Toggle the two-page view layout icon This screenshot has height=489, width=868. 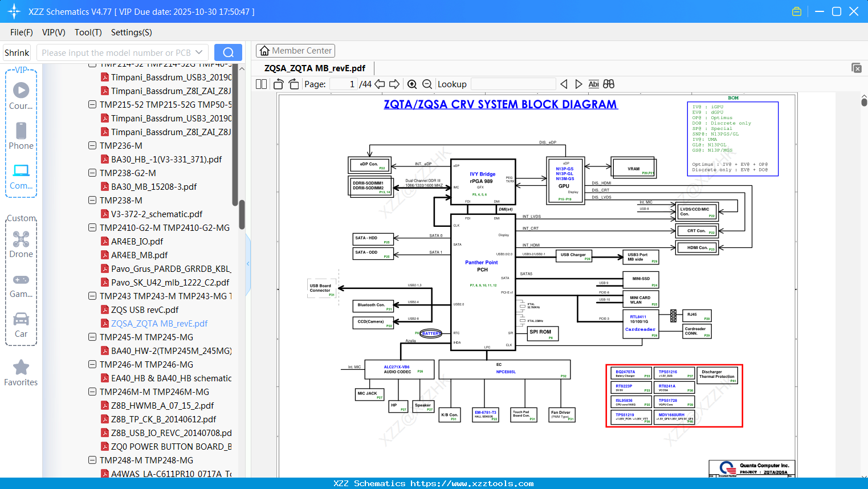click(x=262, y=84)
